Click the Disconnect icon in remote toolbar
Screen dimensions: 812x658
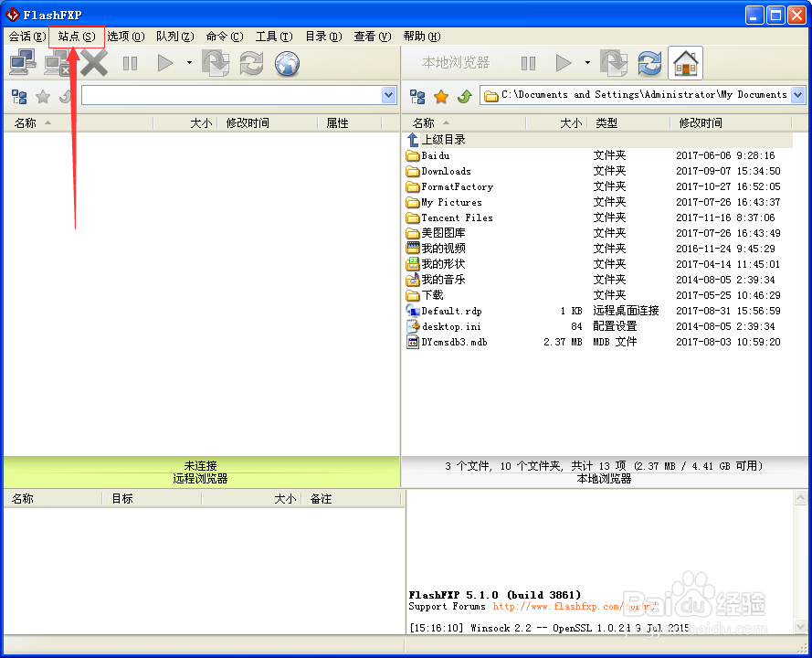[x=56, y=63]
